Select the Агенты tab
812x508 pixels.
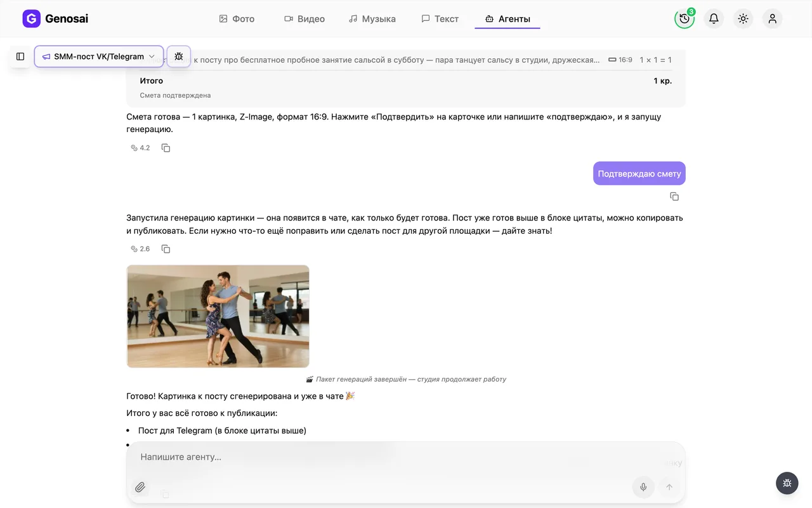tap(507, 19)
